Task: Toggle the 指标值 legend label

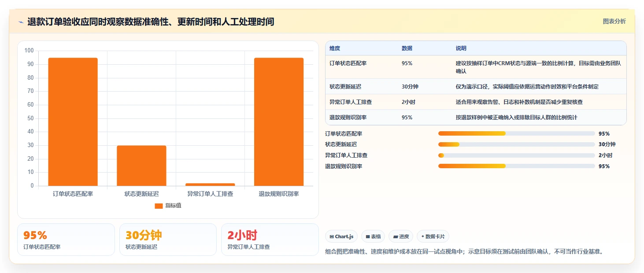Action: (173, 206)
